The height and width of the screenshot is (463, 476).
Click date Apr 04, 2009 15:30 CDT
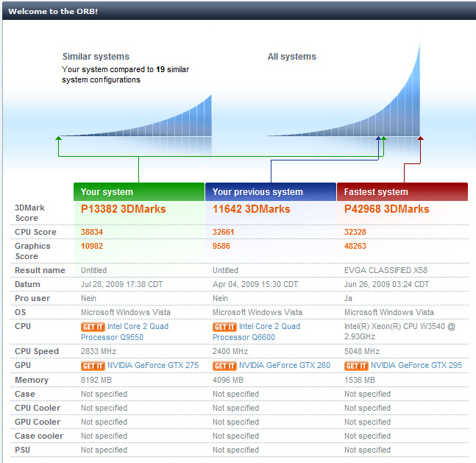click(255, 284)
